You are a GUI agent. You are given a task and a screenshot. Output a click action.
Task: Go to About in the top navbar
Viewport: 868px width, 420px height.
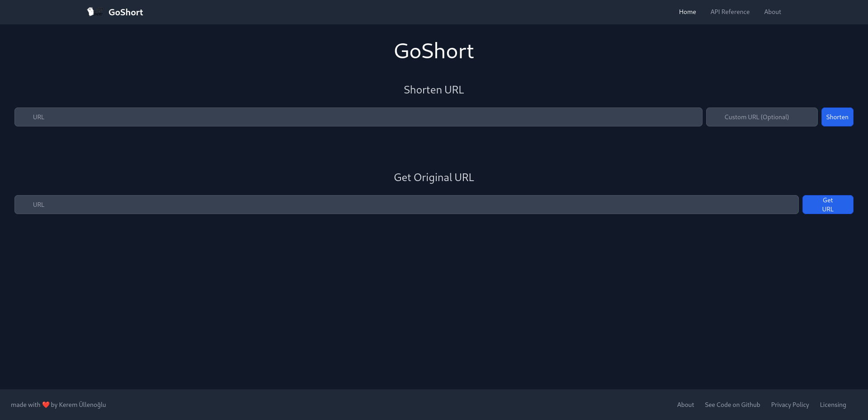click(772, 12)
